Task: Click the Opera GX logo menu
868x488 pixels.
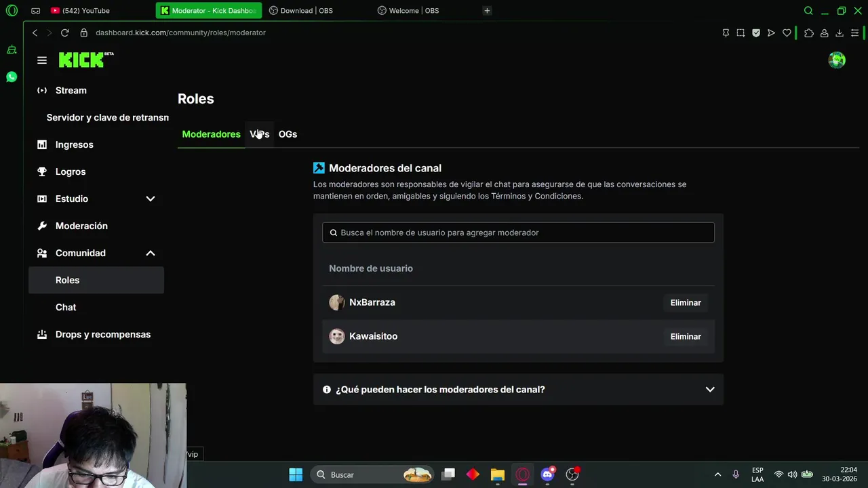Action: 12,11
